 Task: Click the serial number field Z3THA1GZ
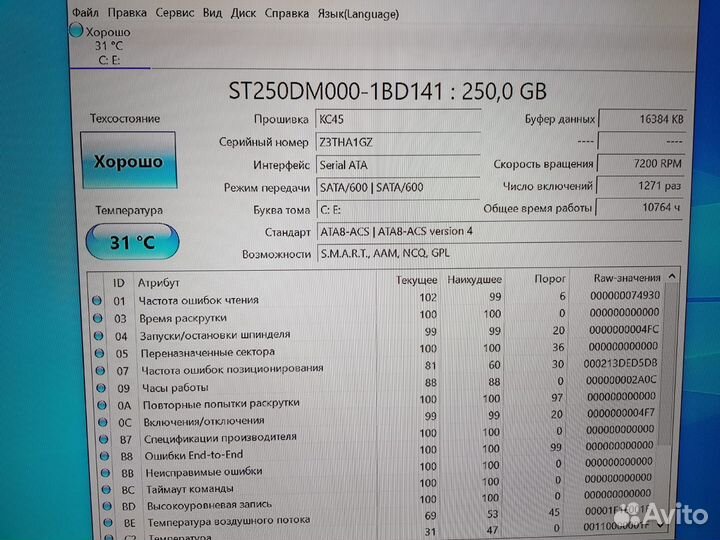[398, 142]
